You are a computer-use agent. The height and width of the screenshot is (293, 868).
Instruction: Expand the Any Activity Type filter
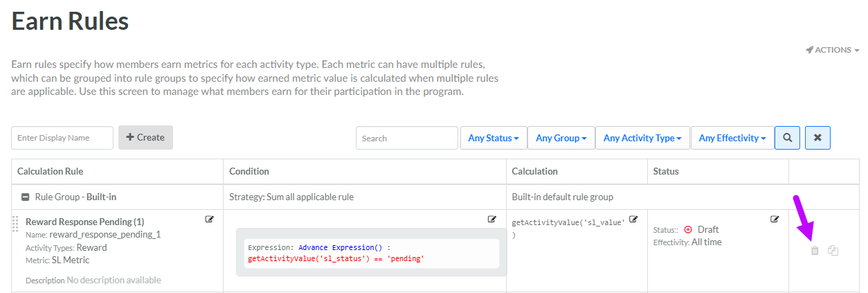[642, 138]
